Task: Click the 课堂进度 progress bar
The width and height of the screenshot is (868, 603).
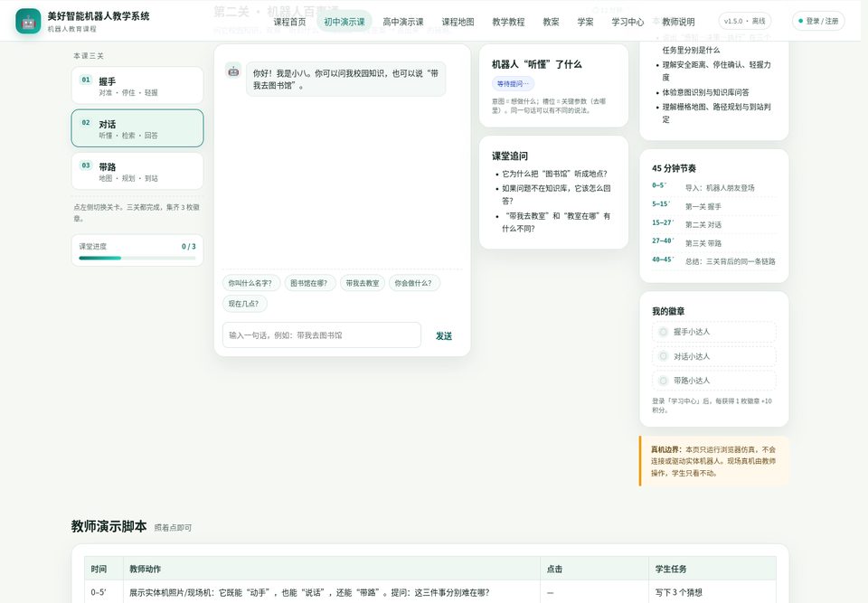Action: [137, 258]
